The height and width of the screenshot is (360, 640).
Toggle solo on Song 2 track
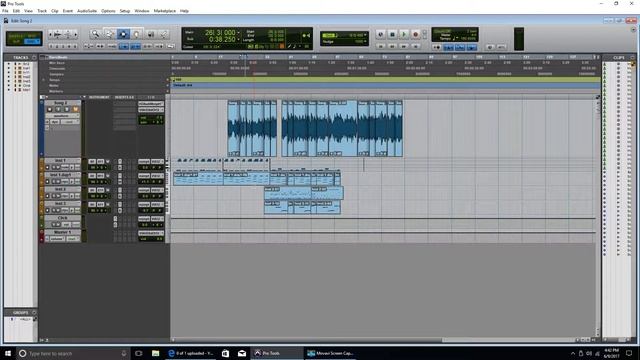[x=67, y=109]
